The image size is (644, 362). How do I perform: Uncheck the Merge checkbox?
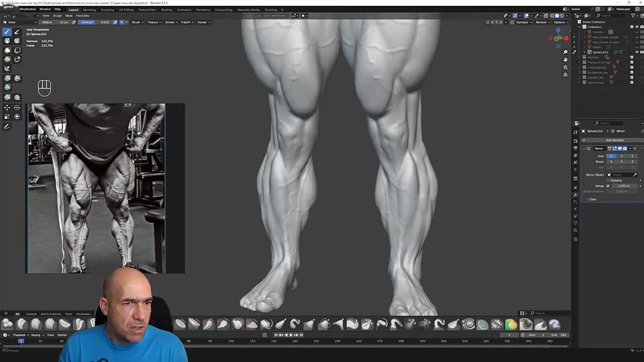609,186
